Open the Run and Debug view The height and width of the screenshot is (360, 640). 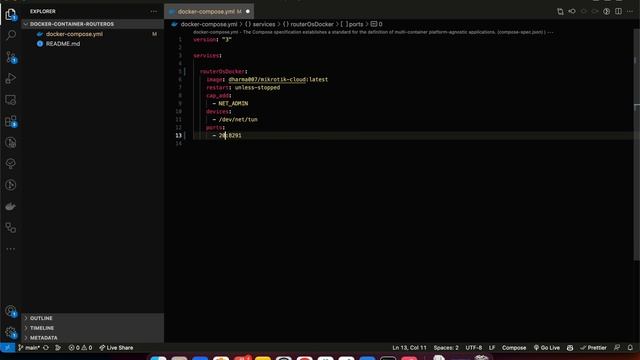tap(11, 78)
